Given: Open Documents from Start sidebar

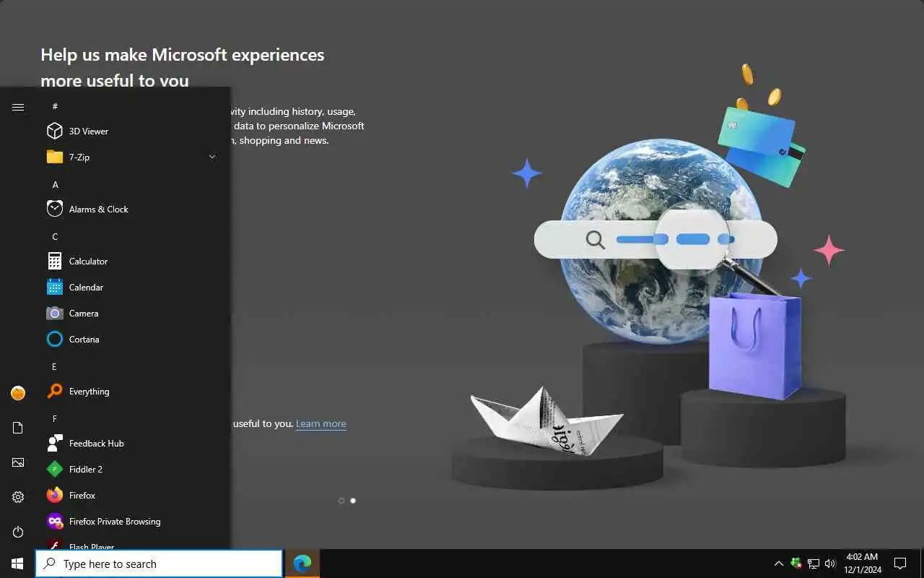Looking at the screenshot, I should pos(18,428).
